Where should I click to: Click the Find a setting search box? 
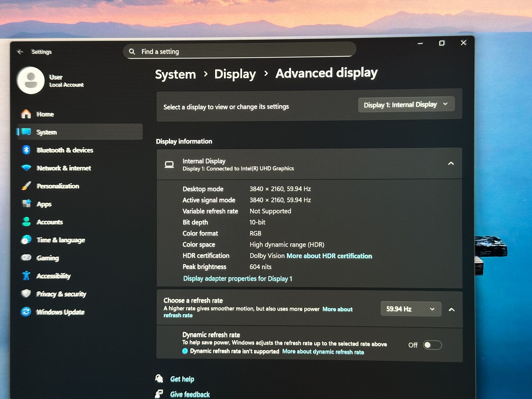pyautogui.click(x=239, y=52)
